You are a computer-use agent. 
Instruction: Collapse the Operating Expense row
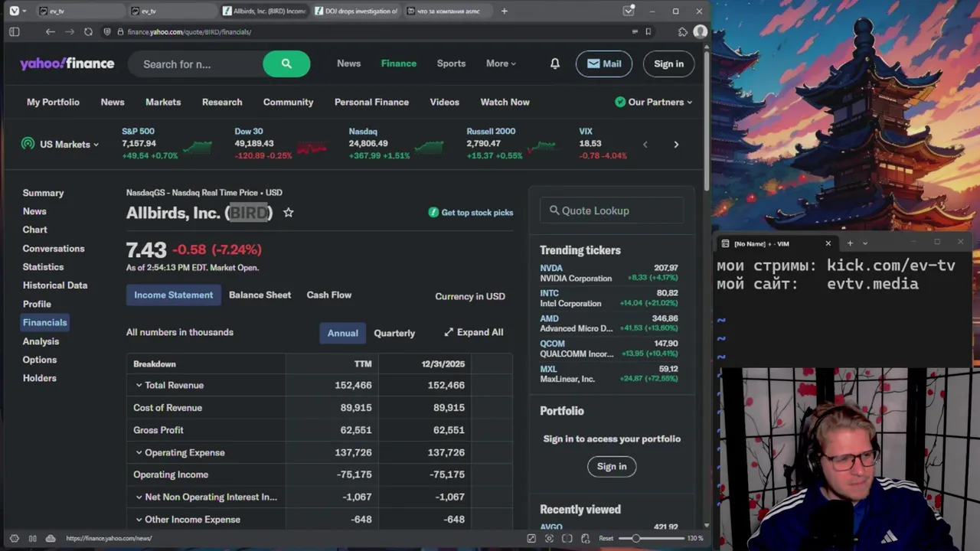pos(139,453)
